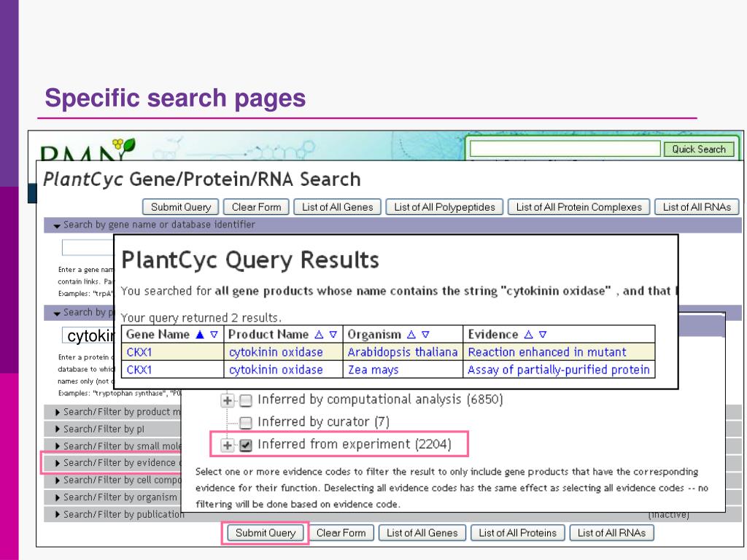Sort Gene Name column descending
The width and height of the screenshot is (747, 560).
214,335
